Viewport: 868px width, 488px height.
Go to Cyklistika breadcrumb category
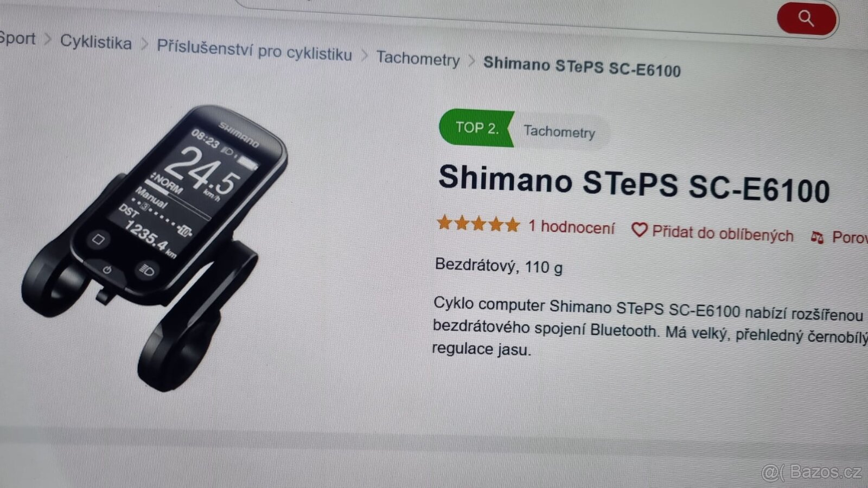95,42
